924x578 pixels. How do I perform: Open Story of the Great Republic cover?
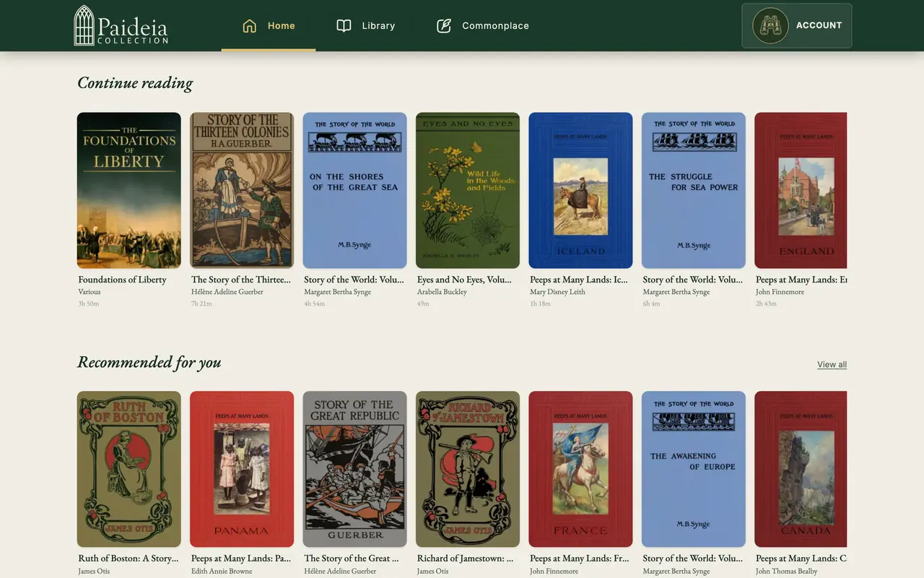coord(354,470)
